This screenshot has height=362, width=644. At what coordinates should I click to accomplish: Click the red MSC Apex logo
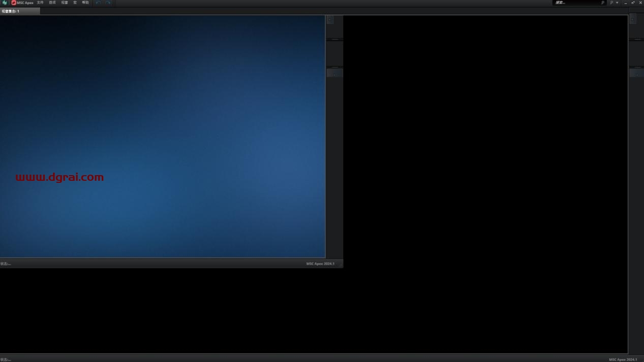pos(14,3)
